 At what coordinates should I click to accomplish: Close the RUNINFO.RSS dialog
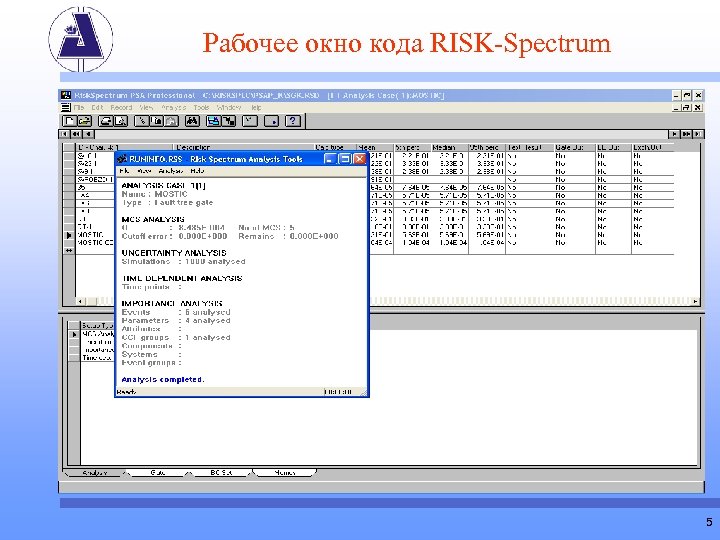[360, 159]
